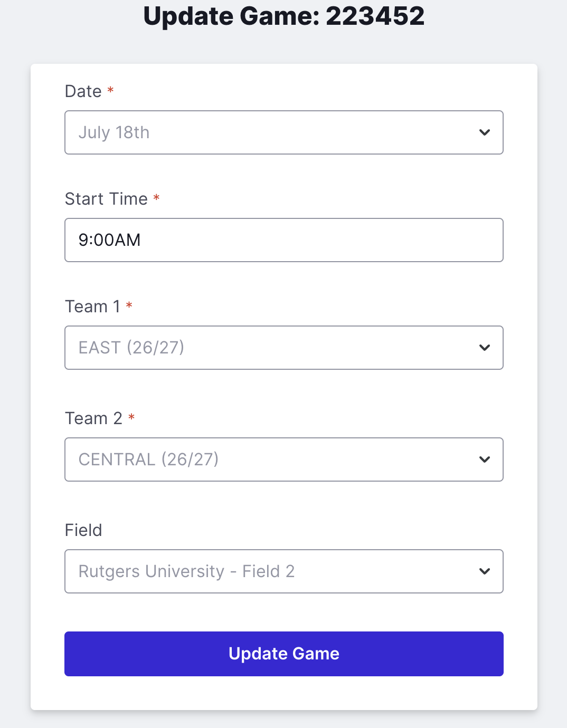
Task: Click the Date dropdown chevron arrow
Action: coord(484,132)
